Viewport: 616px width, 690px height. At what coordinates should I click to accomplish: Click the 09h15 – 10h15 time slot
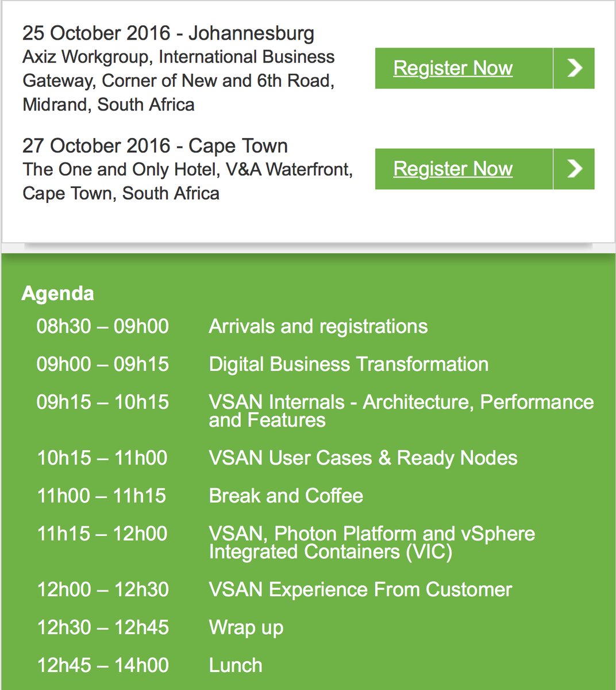click(x=103, y=402)
